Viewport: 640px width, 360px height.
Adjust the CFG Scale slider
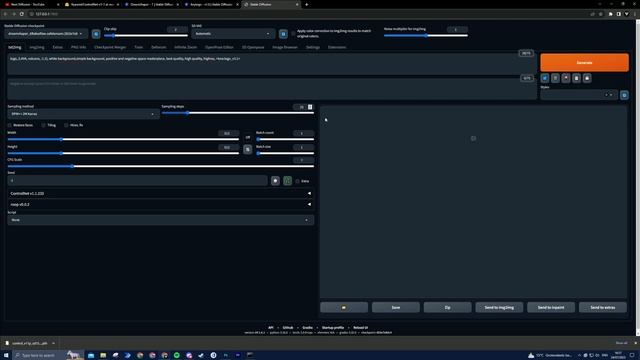click(160, 167)
